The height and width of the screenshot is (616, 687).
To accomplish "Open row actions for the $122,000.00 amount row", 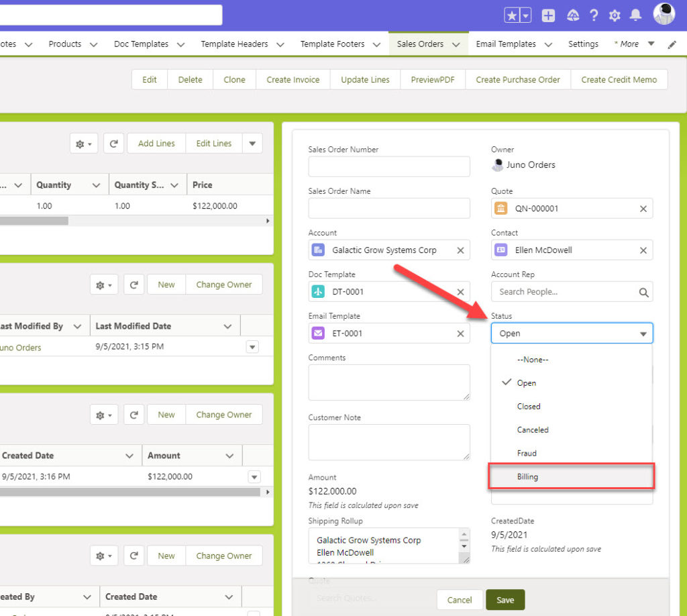I will pos(254,476).
